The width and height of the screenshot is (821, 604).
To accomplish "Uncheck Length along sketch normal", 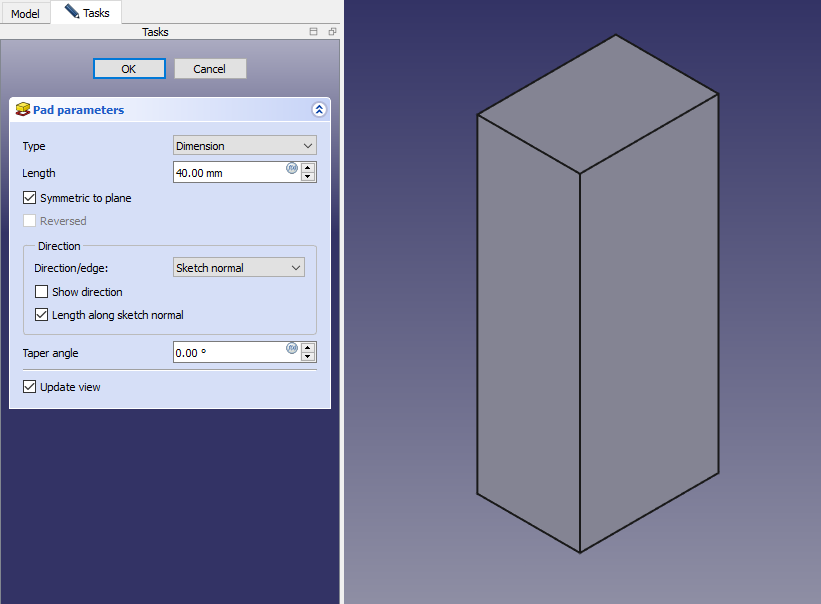I will pos(41,315).
